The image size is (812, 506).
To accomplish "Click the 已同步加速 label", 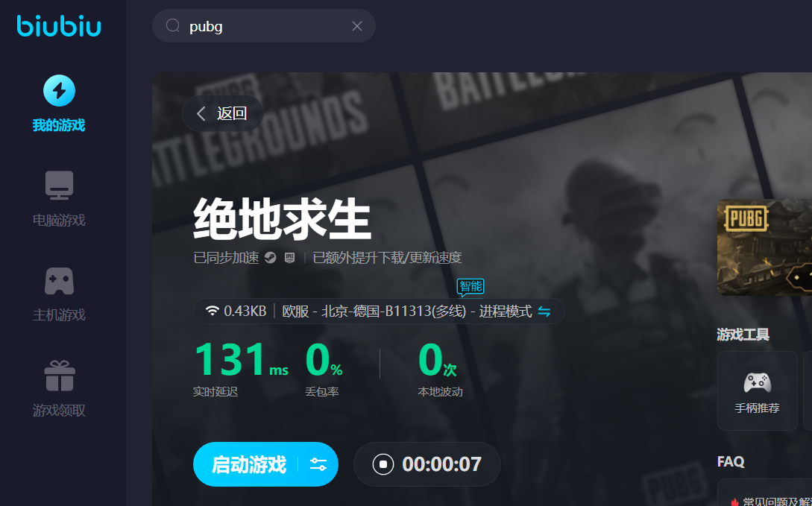I will point(227,258).
